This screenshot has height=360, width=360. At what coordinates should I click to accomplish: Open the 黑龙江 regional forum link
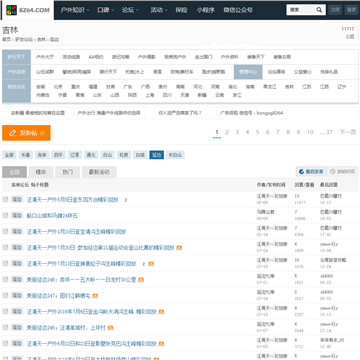[270, 87]
